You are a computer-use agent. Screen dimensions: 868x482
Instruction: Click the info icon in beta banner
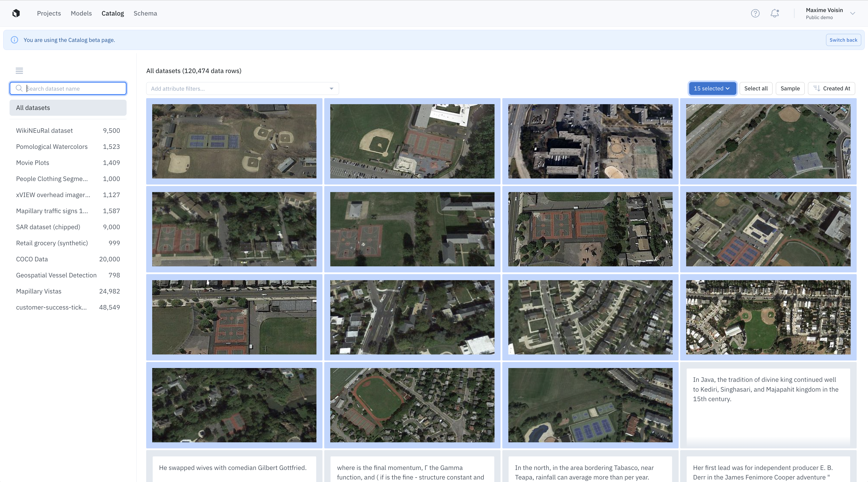(15, 40)
